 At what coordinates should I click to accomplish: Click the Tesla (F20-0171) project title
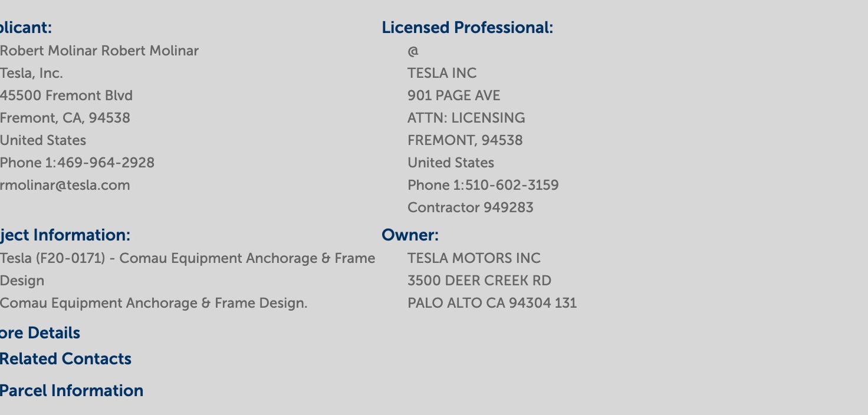click(188, 269)
